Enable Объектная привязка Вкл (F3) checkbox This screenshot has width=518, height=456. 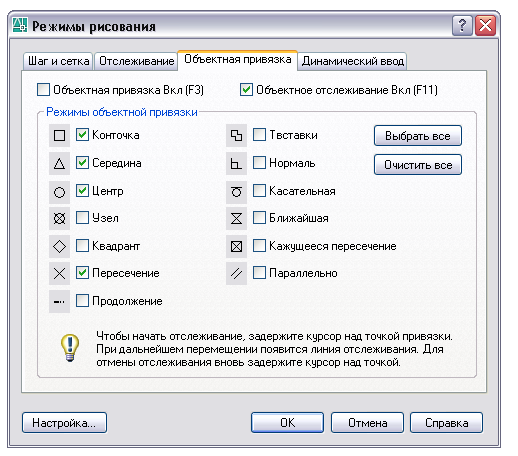point(43,90)
